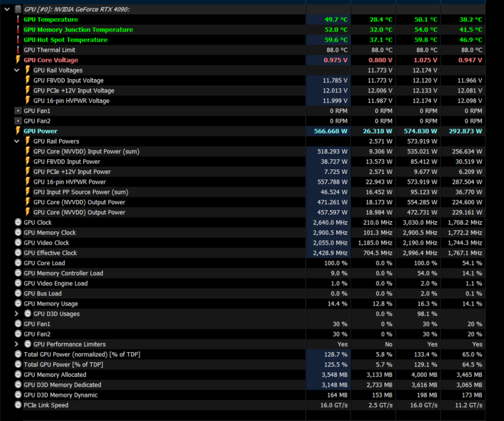Select the GPU Memory Junction Temperature label
This screenshot has height=421, width=504.
click(78, 30)
